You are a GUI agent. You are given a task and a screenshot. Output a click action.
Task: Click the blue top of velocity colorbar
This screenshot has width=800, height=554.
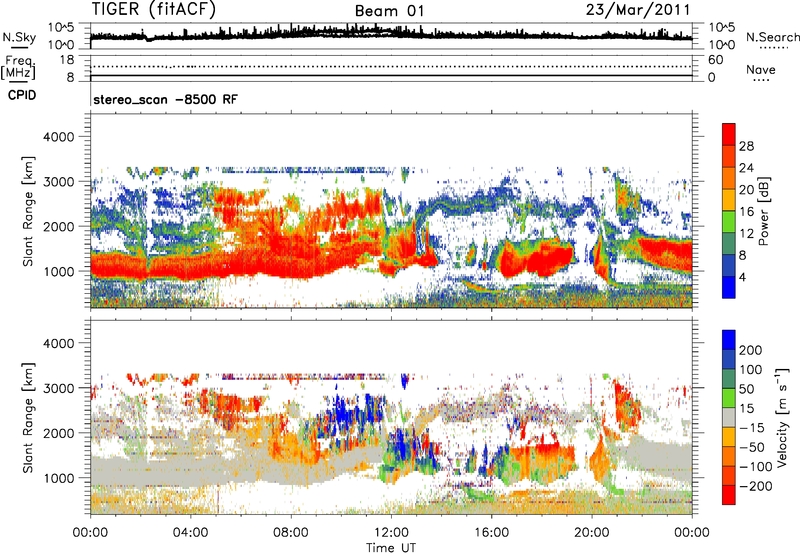pos(729,340)
